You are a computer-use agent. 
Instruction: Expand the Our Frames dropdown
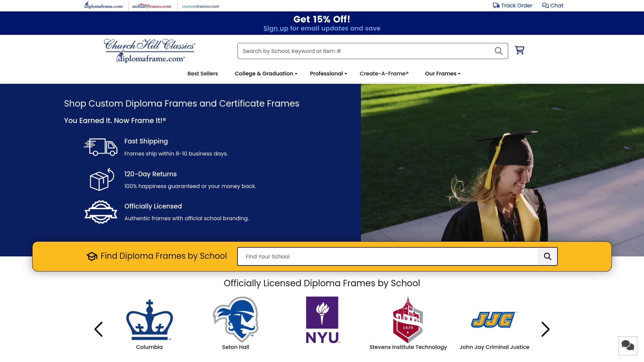(x=443, y=73)
